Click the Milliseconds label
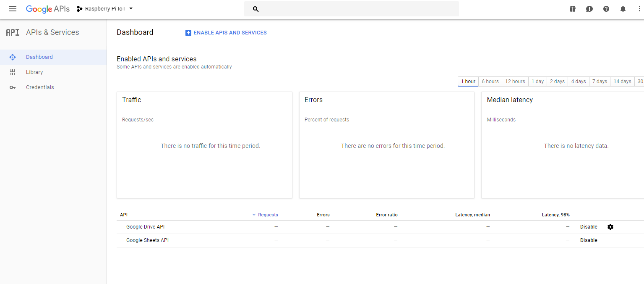The image size is (644, 284). 501,120
